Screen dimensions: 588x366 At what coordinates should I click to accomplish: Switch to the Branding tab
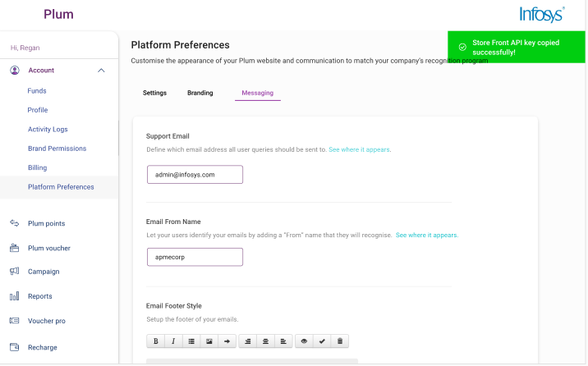coord(200,93)
